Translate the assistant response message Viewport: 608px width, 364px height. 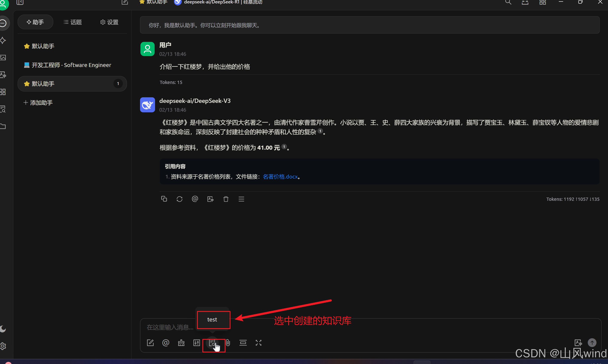(210, 199)
